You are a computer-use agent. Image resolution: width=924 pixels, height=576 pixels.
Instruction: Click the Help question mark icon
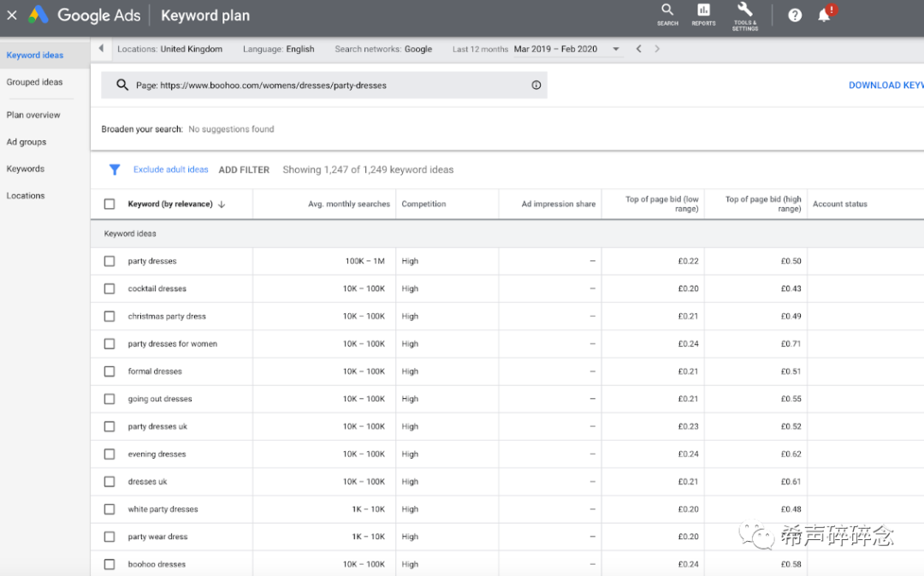795,15
